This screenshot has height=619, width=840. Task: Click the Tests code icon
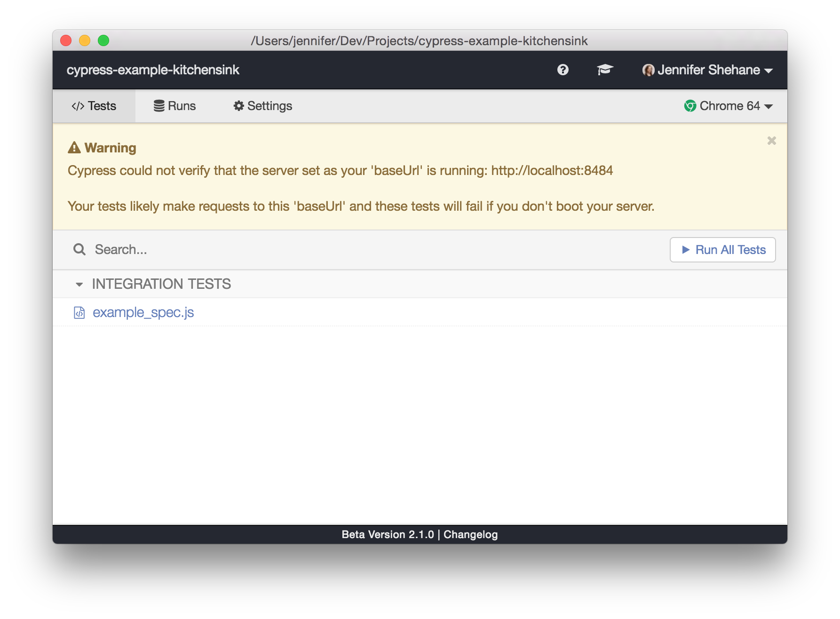[x=78, y=106]
